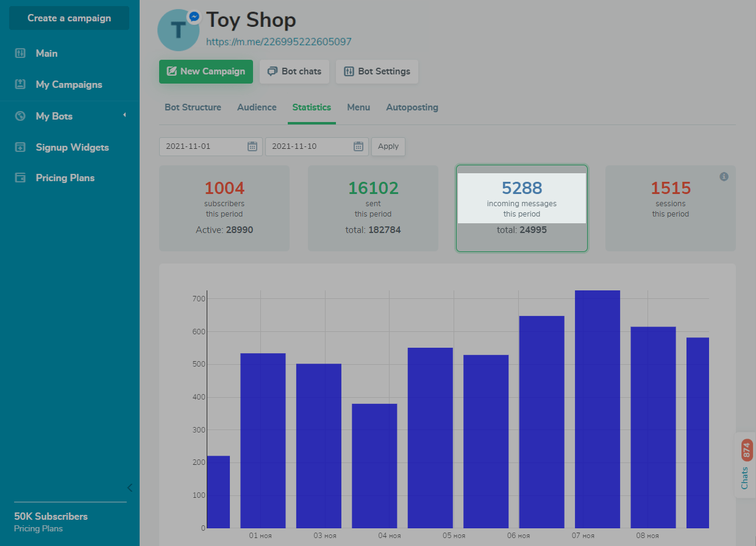The height and width of the screenshot is (546, 756).
Task: Click the Signup Widgets icon
Action: click(20, 147)
